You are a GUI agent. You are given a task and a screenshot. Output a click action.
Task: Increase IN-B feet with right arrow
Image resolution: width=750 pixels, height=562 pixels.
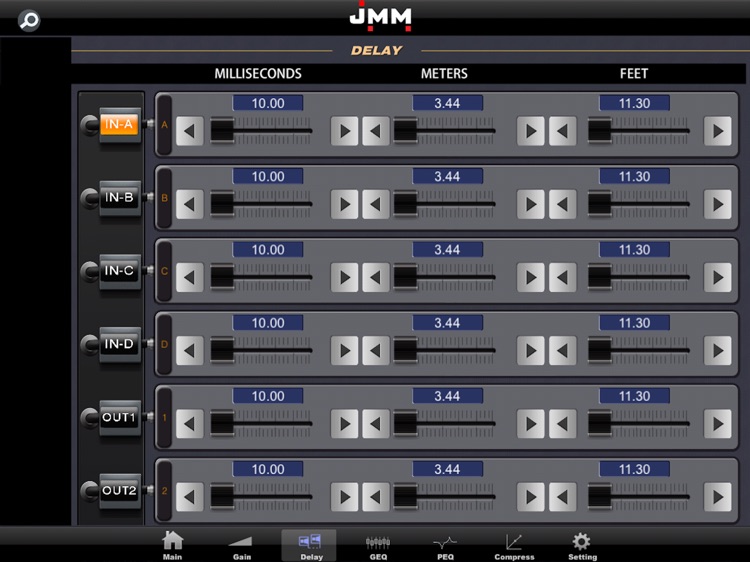pos(717,204)
